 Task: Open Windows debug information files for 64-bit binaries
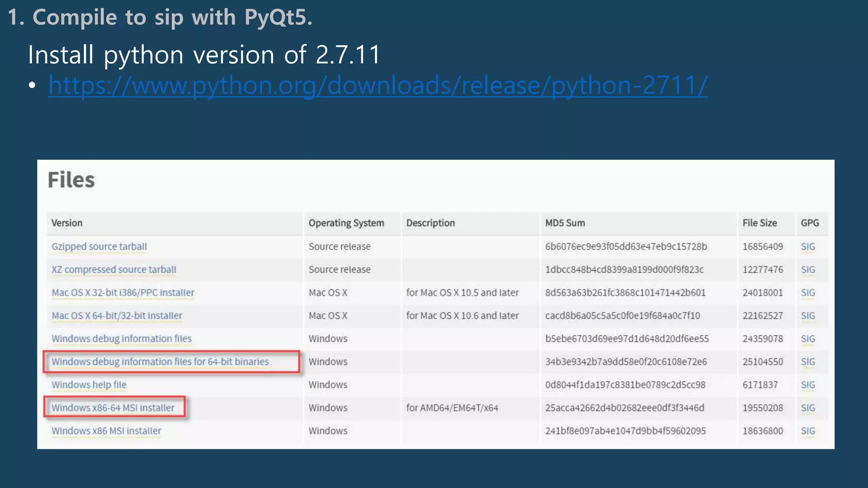(160, 362)
